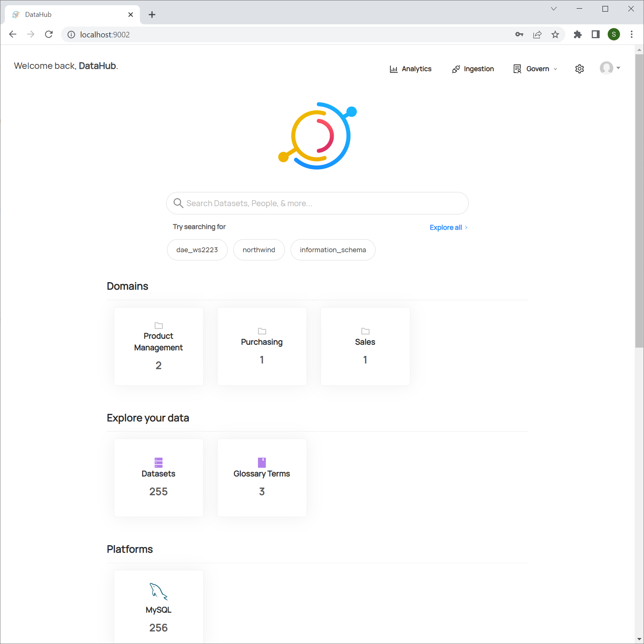Screen dimensions: 644x644
Task: Click the Glossary Terms count 3
Action: pos(262,491)
